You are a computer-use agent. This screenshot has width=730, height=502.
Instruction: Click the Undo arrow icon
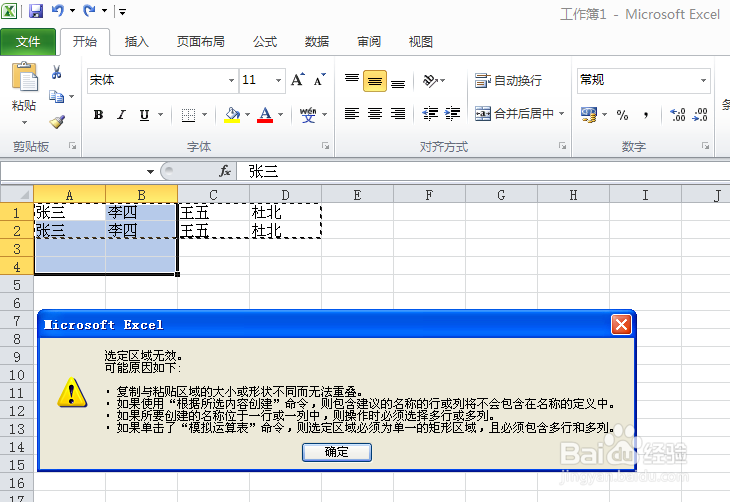point(57,10)
